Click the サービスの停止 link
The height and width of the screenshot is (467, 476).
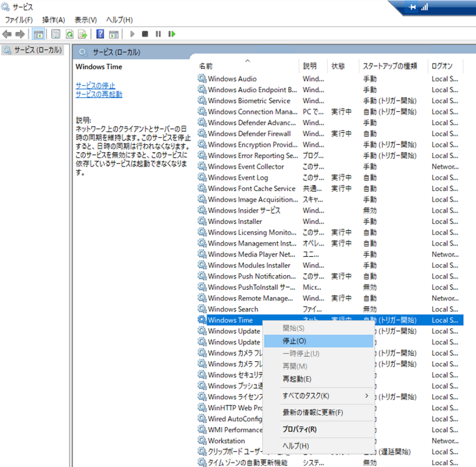95,86
